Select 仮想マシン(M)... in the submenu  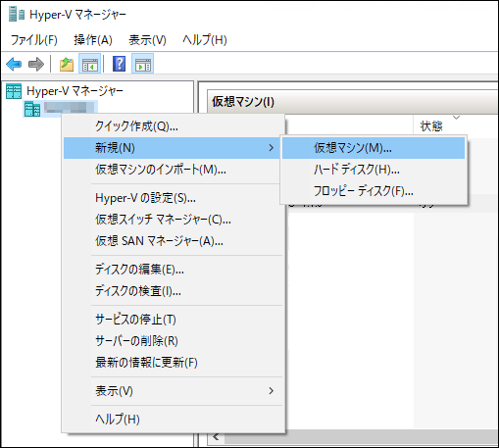pos(374,148)
